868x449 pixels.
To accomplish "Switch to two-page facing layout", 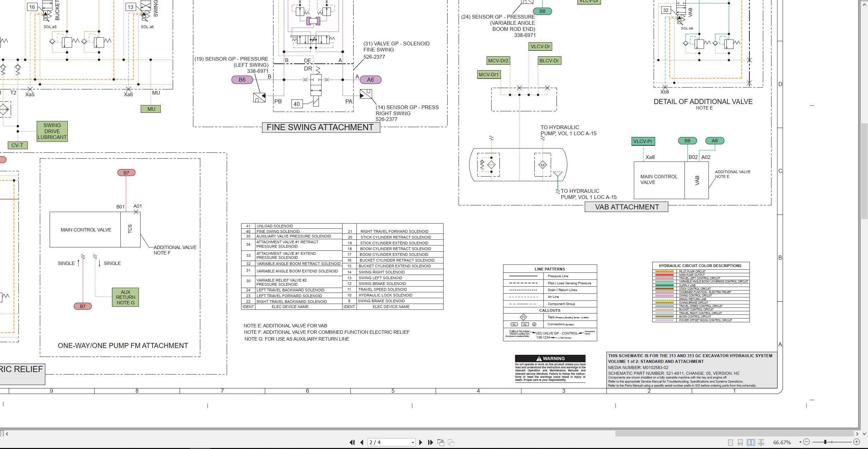I will (x=751, y=442).
